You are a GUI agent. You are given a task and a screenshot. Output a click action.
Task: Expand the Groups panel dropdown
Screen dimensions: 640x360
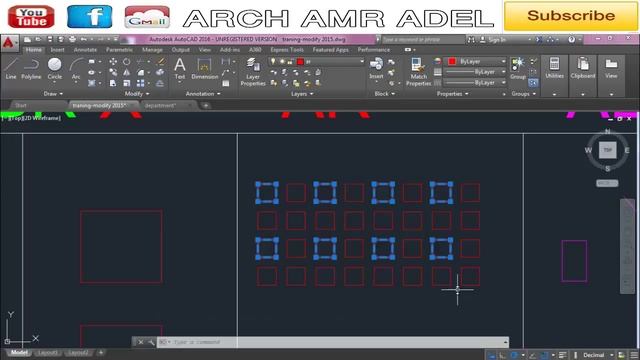[x=524, y=94]
